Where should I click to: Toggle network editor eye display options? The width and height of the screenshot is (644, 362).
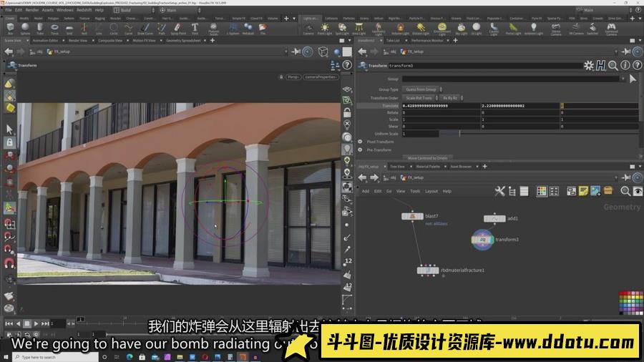tap(638, 191)
